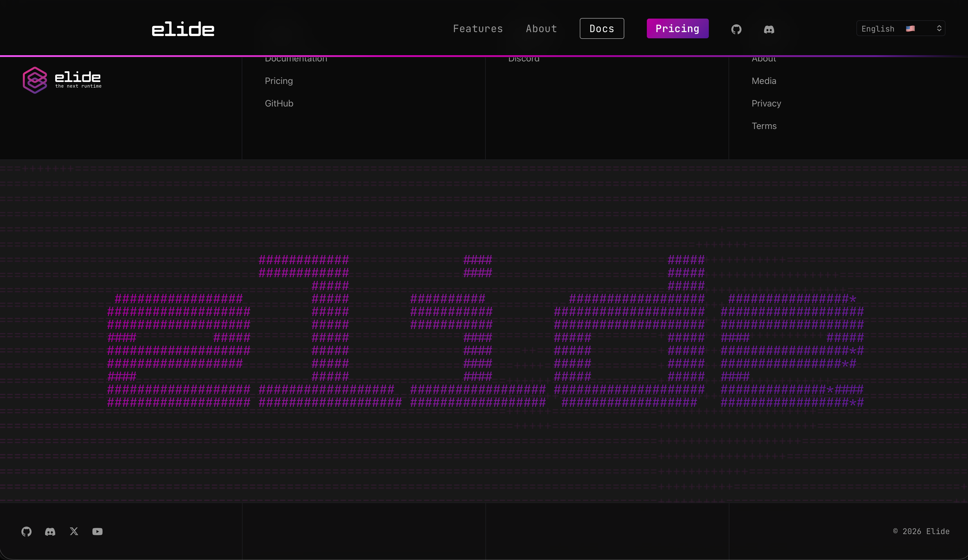Open the Privacy page from the footer
This screenshot has height=560, width=968.
point(766,103)
